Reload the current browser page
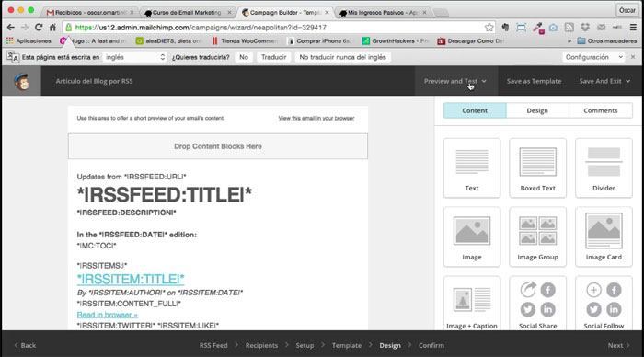The width and height of the screenshot is (644, 357). coord(39,27)
